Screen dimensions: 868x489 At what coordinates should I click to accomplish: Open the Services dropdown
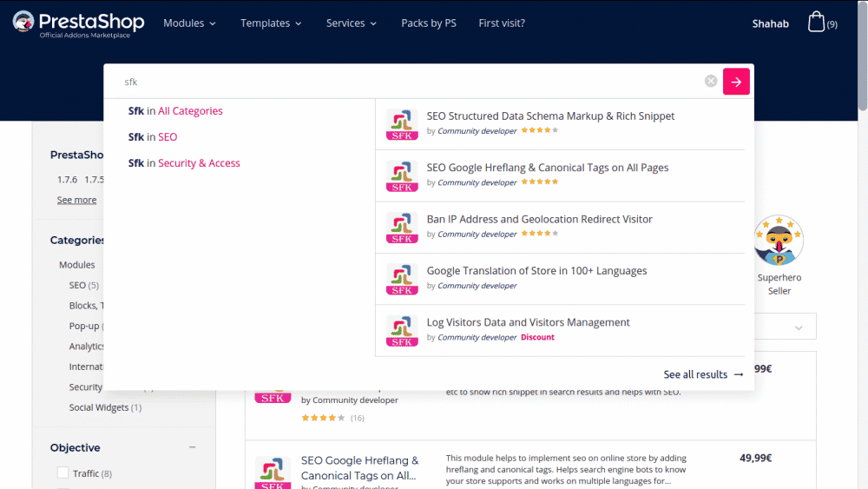pyautogui.click(x=352, y=23)
